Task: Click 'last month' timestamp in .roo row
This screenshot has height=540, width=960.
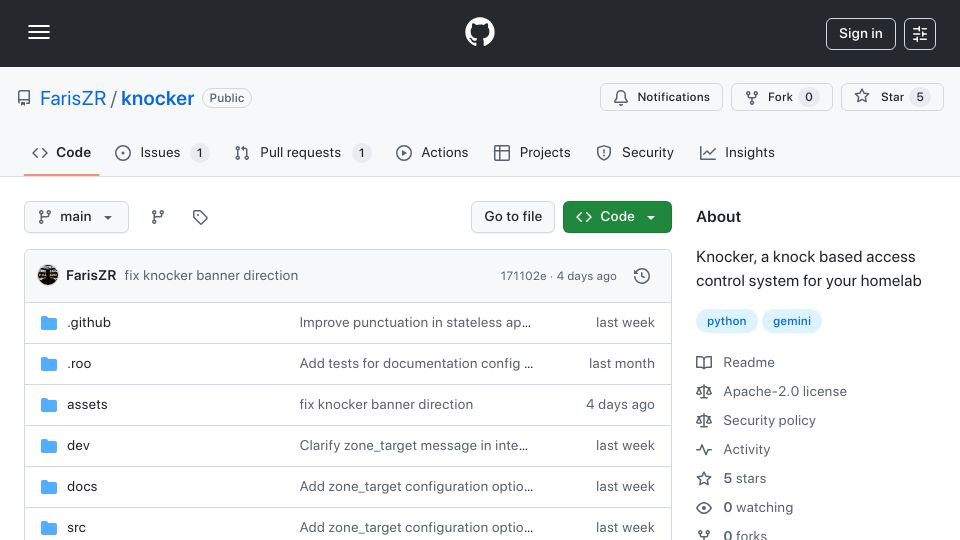Action: click(621, 364)
